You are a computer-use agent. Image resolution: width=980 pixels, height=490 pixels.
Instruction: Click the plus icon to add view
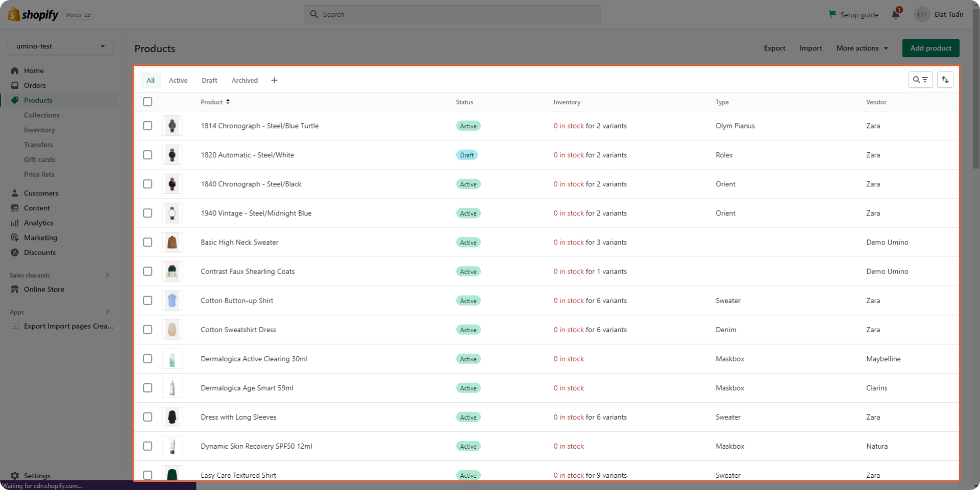(274, 80)
